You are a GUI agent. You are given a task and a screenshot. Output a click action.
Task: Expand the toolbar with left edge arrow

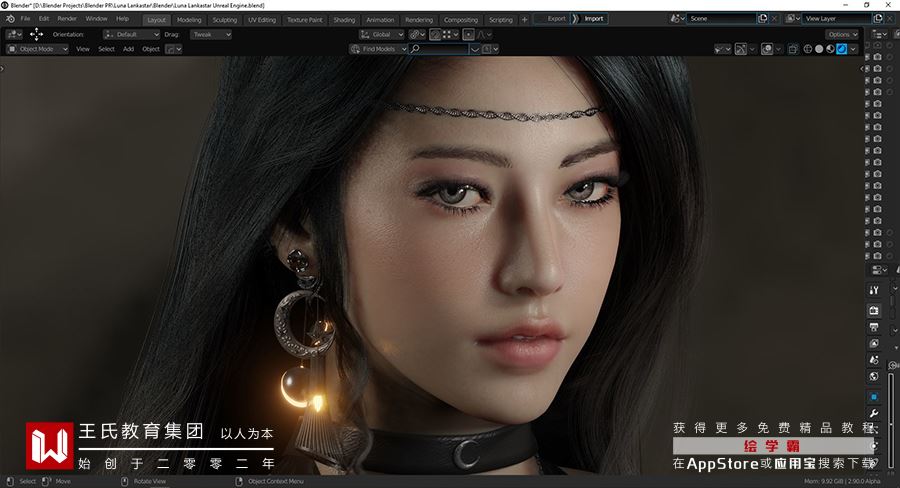pos(2,68)
